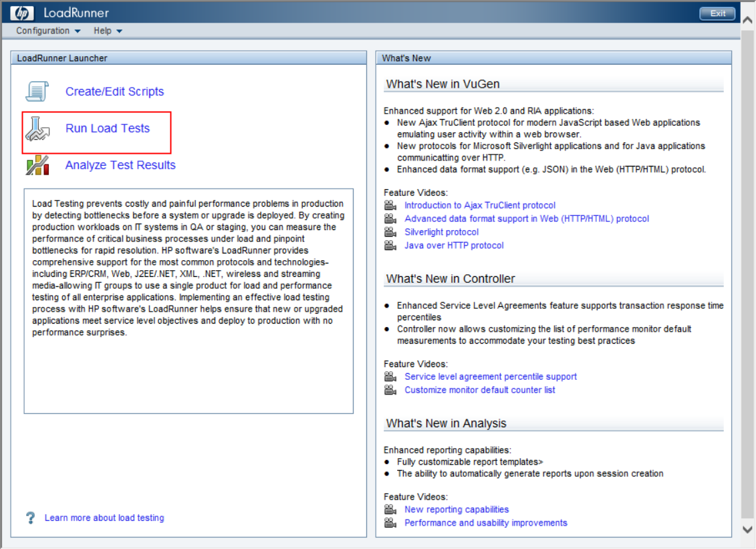
Task: Click the Load Testing description paragraph
Action: (188, 268)
